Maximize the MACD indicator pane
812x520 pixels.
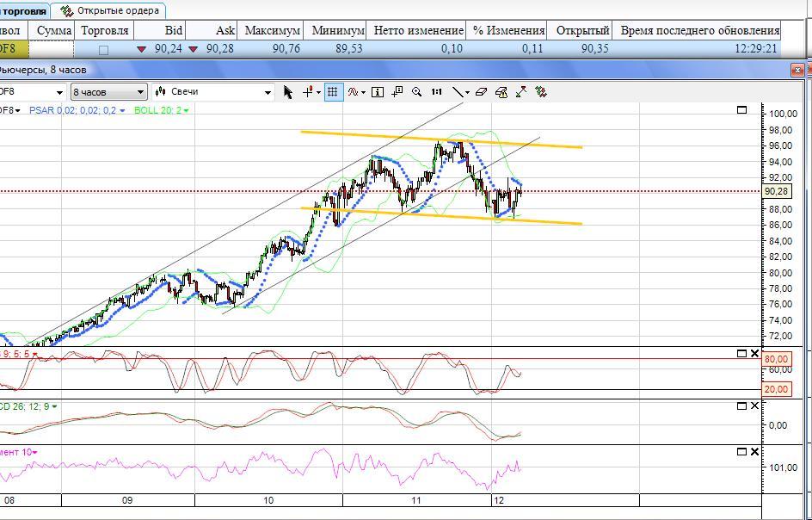(x=741, y=406)
